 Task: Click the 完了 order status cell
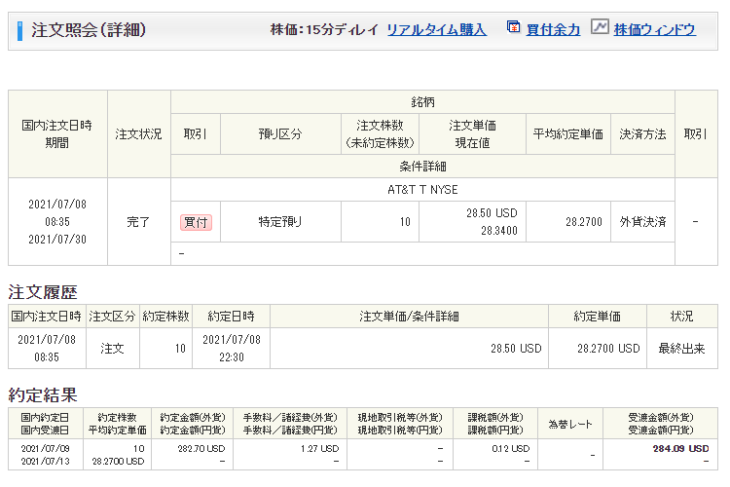tap(139, 222)
